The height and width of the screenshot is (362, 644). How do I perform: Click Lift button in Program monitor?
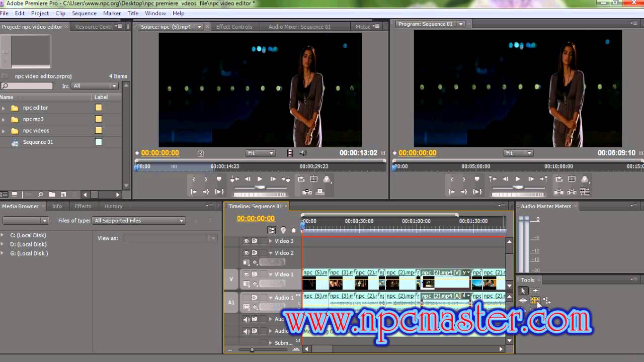click(x=558, y=192)
